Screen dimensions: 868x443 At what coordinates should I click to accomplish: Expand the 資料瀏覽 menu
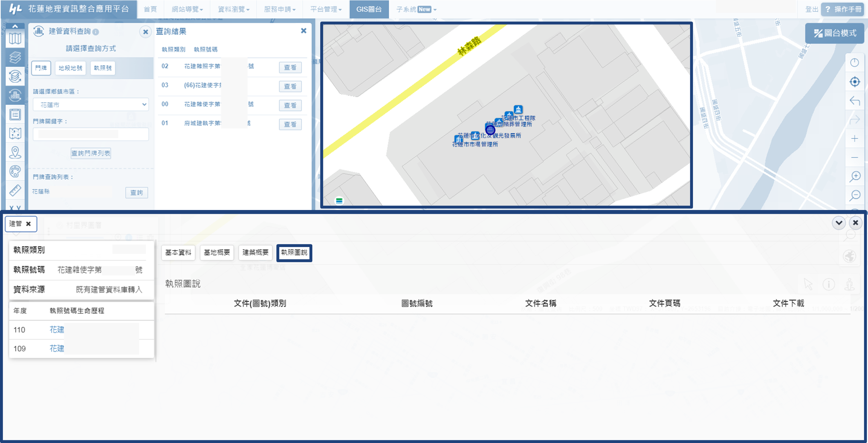tap(233, 9)
